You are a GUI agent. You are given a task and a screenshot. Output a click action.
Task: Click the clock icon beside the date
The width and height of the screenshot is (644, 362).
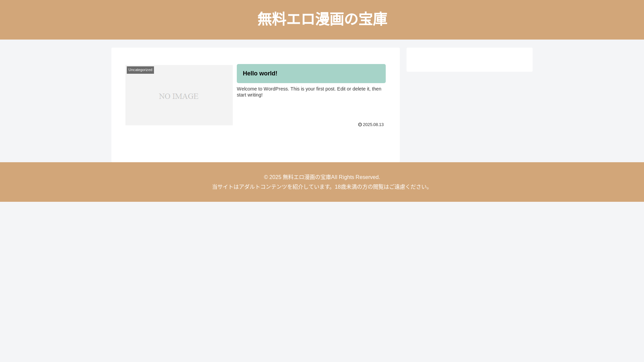[x=360, y=125]
